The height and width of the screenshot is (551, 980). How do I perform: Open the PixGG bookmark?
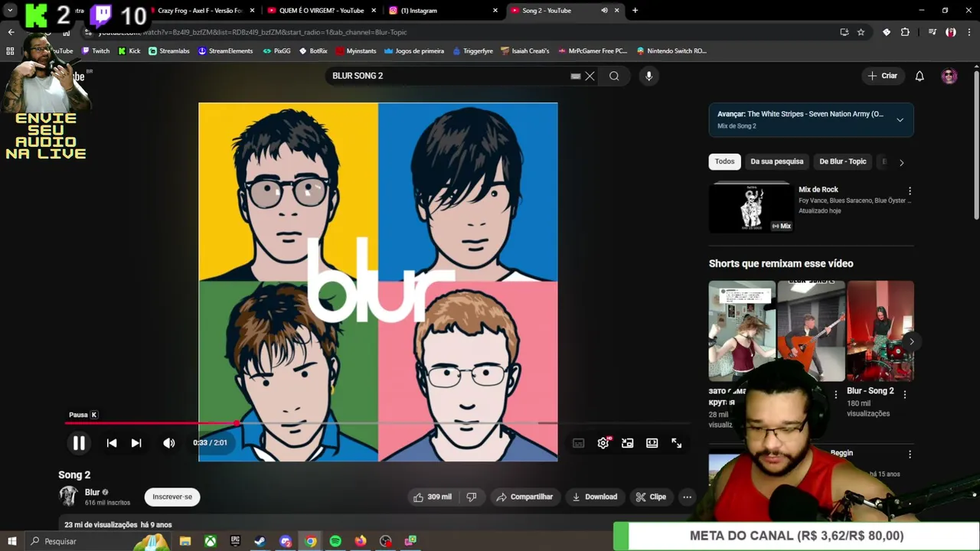[276, 51]
